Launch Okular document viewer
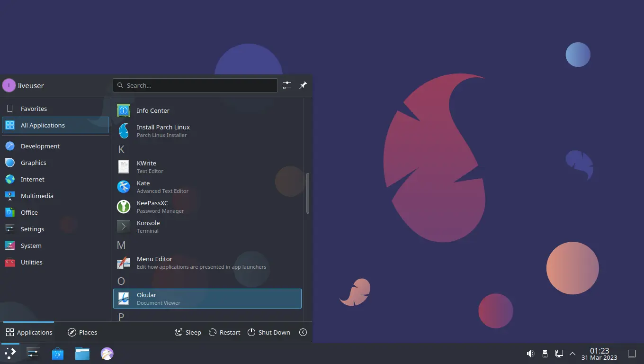Screen dimensions: 644x364 (x=207, y=299)
